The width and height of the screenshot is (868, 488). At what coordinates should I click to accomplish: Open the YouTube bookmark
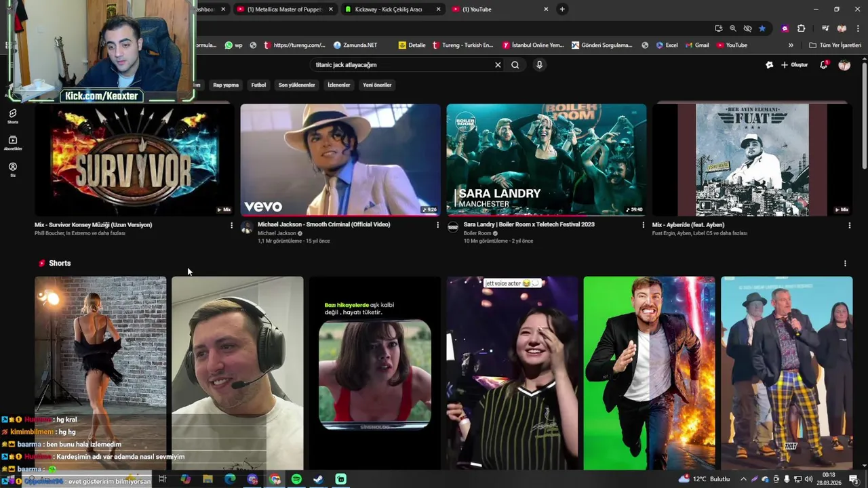(732, 45)
